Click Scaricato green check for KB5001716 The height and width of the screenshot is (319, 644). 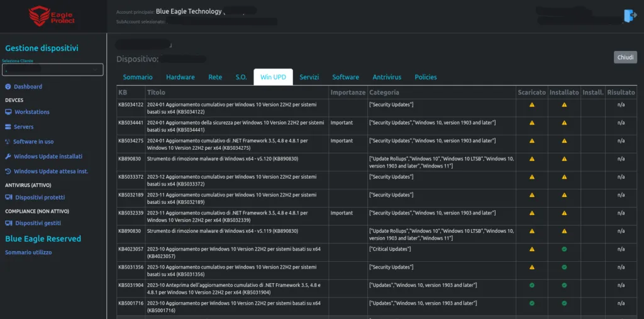coord(532,303)
